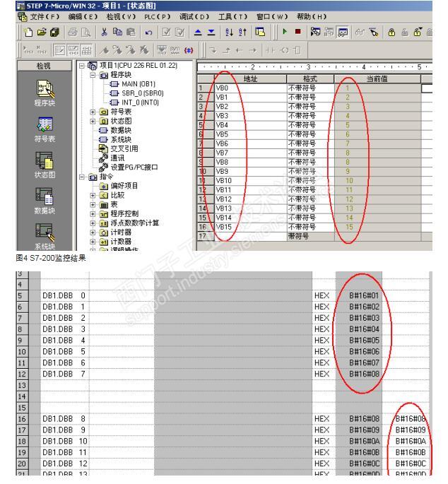Image resolution: width=448 pixels, height=484 pixels.
Task: Open the 调试(D) menu
Action: [194, 17]
